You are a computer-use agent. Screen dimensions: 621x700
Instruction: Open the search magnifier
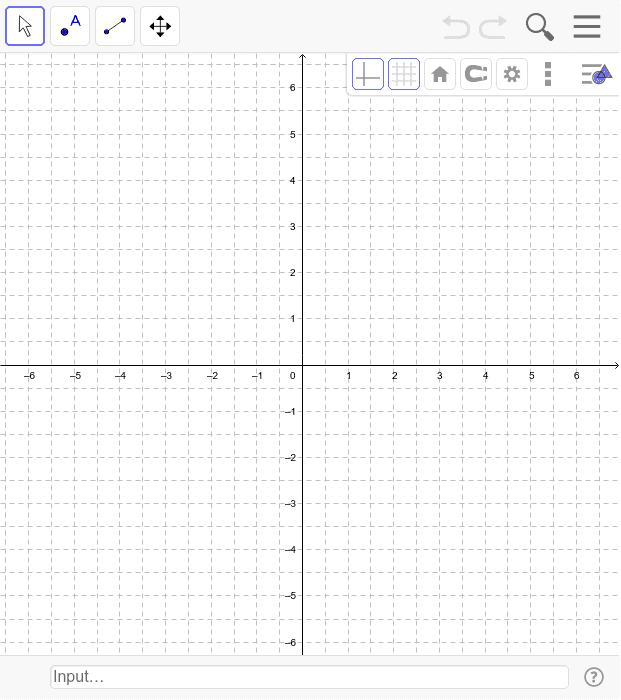click(540, 27)
